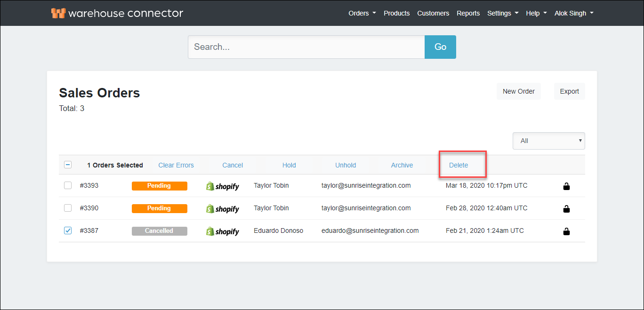Image resolution: width=644 pixels, height=310 pixels.
Task: Focus the Search input field
Action: tap(306, 47)
